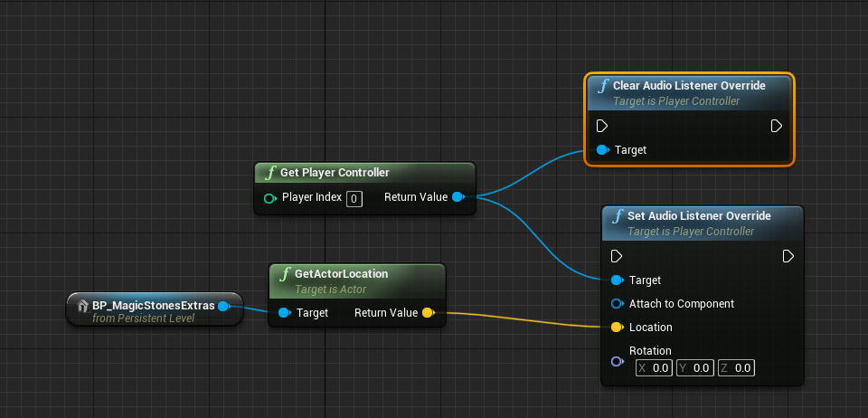The height and width of the screenshot is (418, 868).
Task: Select GetActorLocation node title
Action: coord(342,274)
